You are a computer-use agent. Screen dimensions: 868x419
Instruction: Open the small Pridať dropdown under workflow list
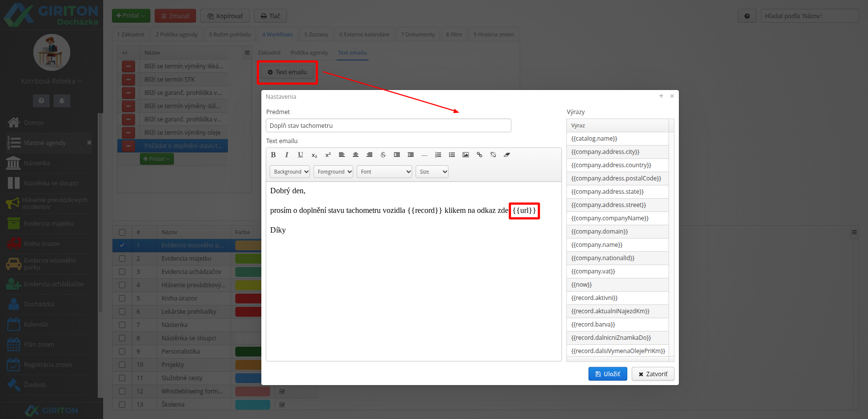coord(157,159)
